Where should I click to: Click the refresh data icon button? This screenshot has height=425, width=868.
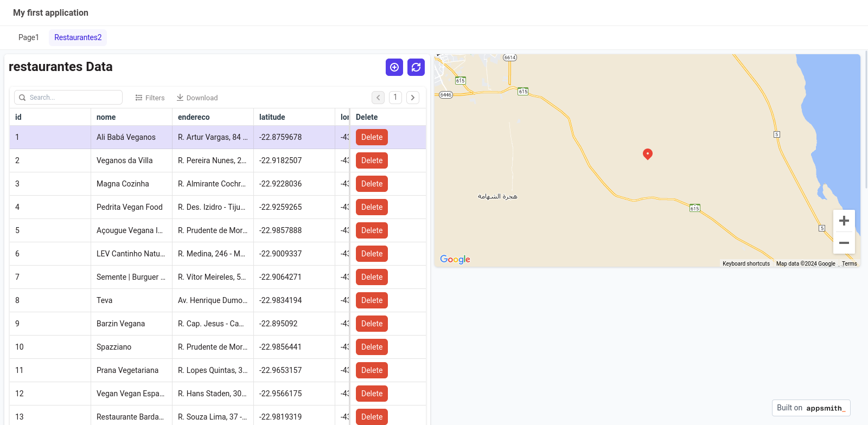pos(416,67)
